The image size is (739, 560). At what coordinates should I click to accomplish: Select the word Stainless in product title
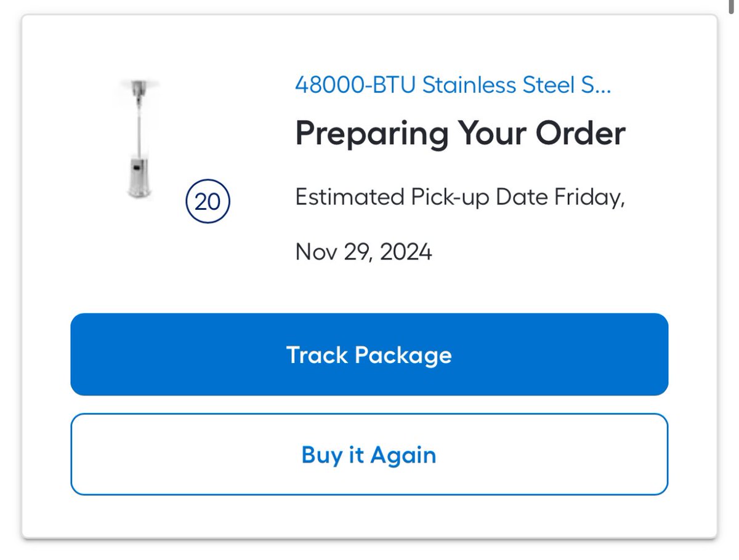[469, 85]
